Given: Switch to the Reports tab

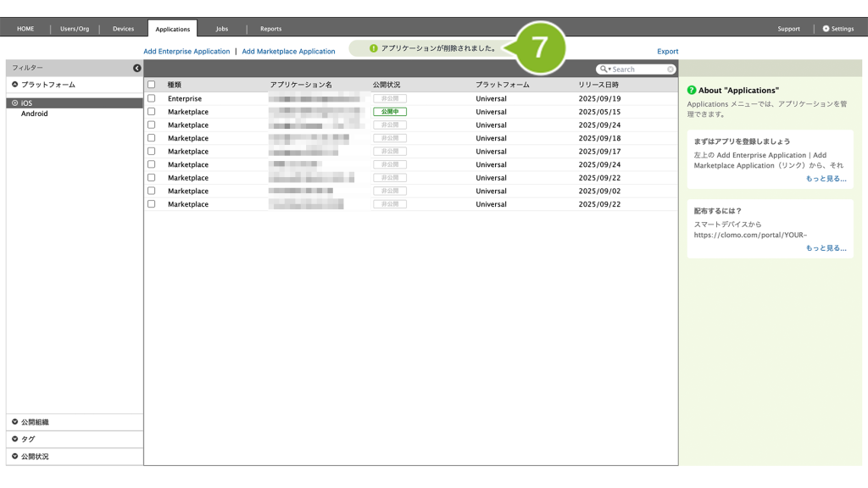Looking at the screenshot, I should pyautogui.click(x=270, y=29).
